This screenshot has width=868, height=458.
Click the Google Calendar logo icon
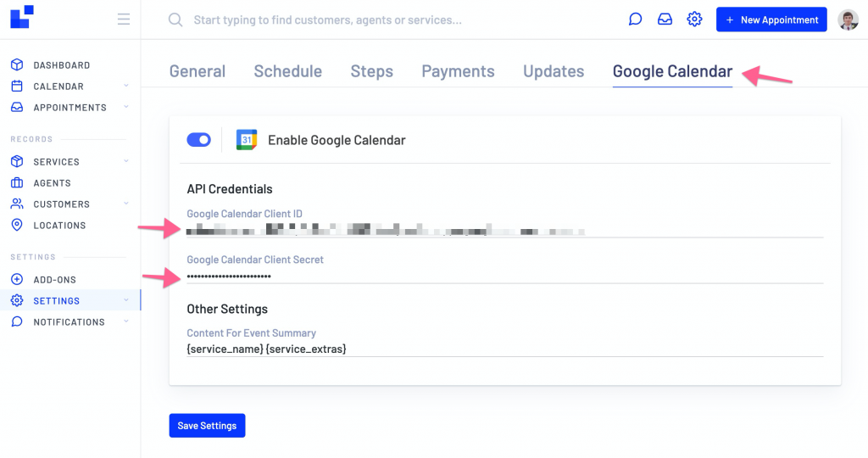tap(247, 140)
